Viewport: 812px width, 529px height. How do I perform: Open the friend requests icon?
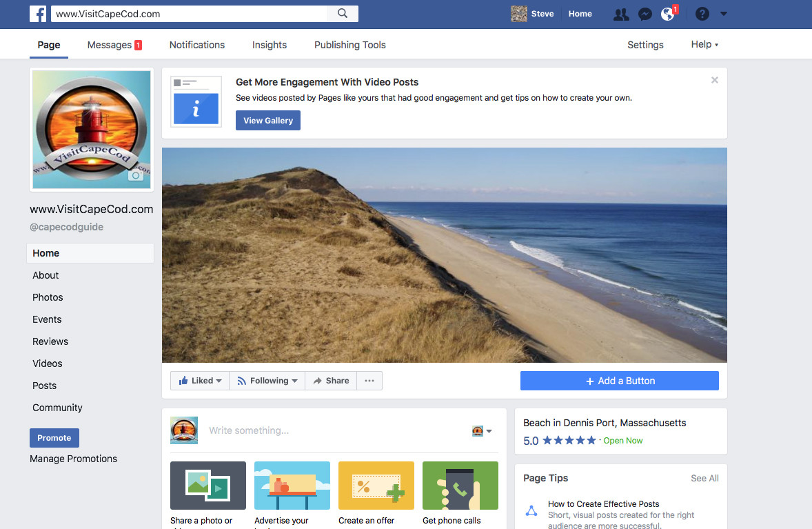pyautogui.click(x=621, y=14)
